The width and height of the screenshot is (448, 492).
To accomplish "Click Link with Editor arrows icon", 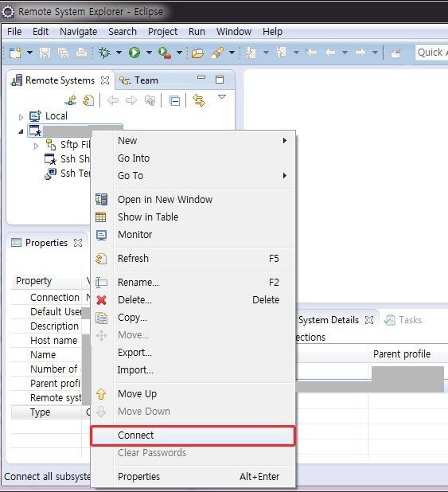I will (199, 100).
